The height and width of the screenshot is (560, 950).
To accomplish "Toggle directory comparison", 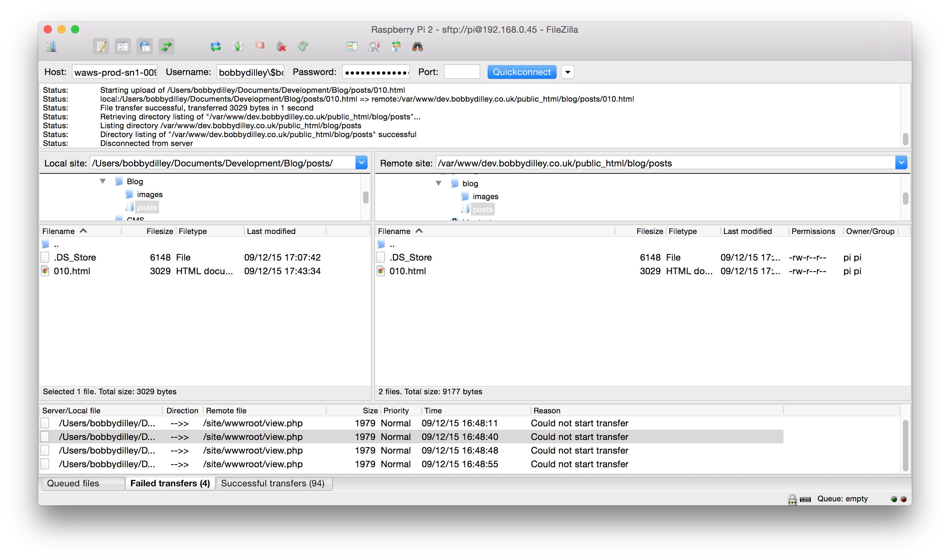I will click(374, 47).
